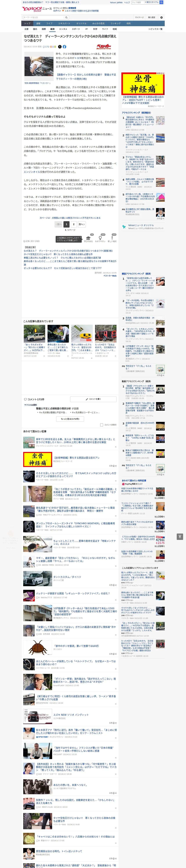Open the エキスパート tab
The height and width of the screenshot is (868, 186).
click(x=64, y=24)
